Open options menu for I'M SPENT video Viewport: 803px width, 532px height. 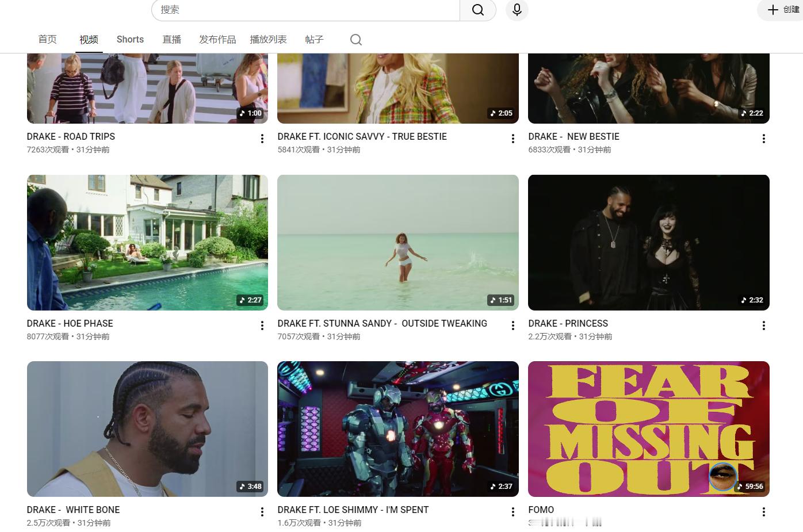point(513,512)
